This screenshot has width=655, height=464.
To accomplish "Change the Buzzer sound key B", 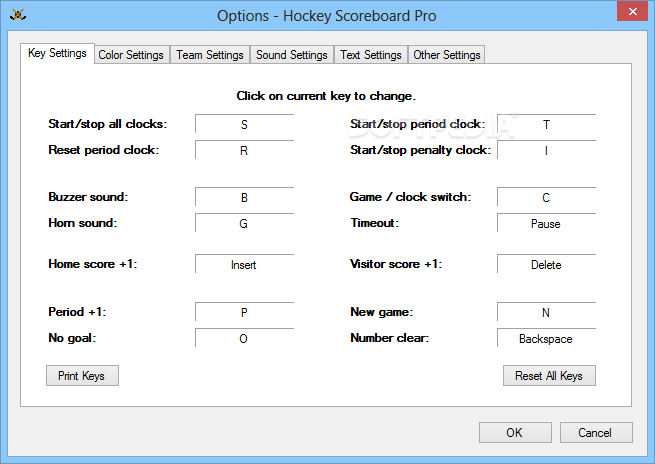I will pos(244,197).
